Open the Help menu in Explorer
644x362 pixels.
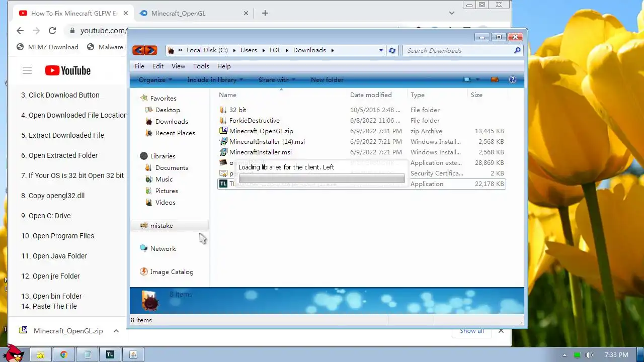(x=224, y=66)
